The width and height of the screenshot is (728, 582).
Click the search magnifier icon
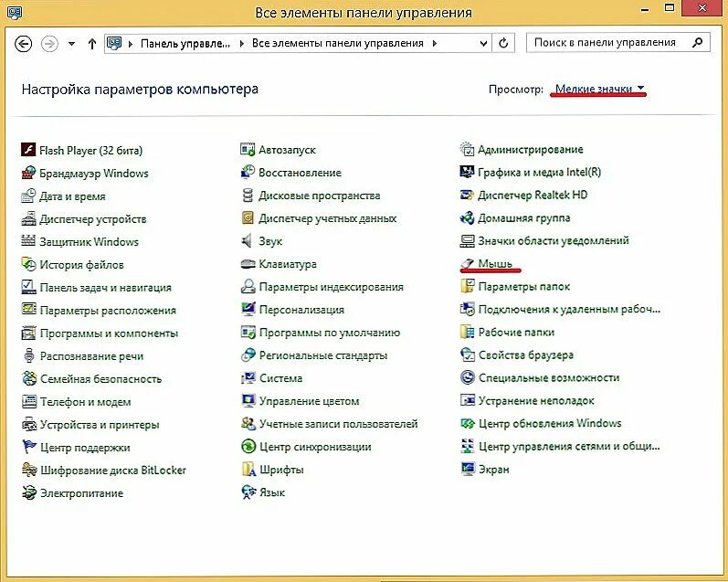pos(697,43)
